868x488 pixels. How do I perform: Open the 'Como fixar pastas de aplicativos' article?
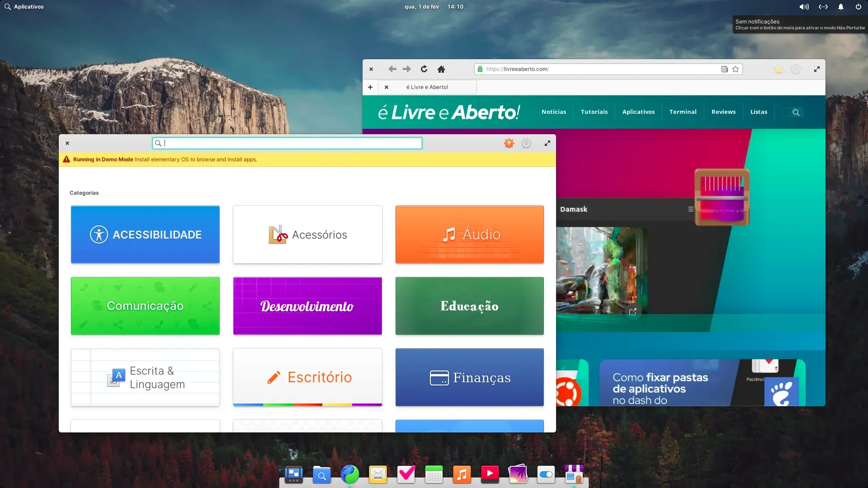pyautogui.click(x=702, y=383)
